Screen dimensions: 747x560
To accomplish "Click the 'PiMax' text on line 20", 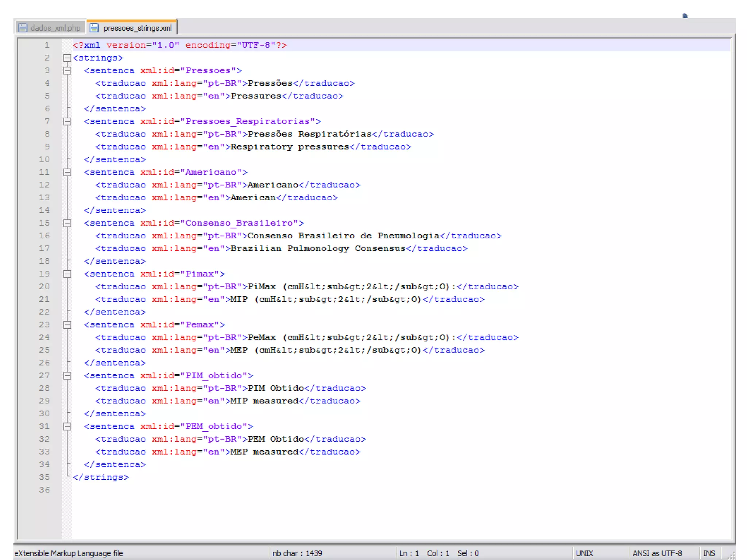I will (x=262, y=287).
